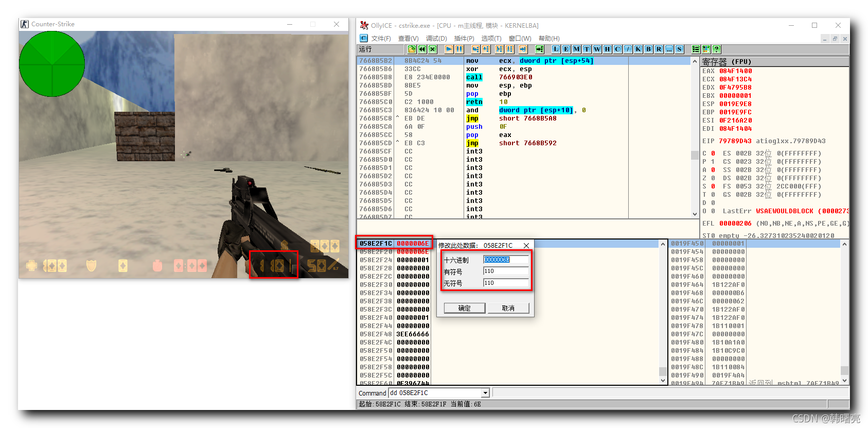The height and width of the screenshot is (428, 868).
Task: Click the Execute till return icon
Action: (523, 49)
